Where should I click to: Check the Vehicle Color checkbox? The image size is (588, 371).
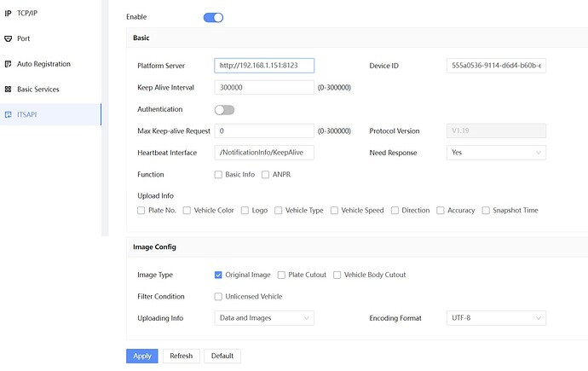coord(187,211)
